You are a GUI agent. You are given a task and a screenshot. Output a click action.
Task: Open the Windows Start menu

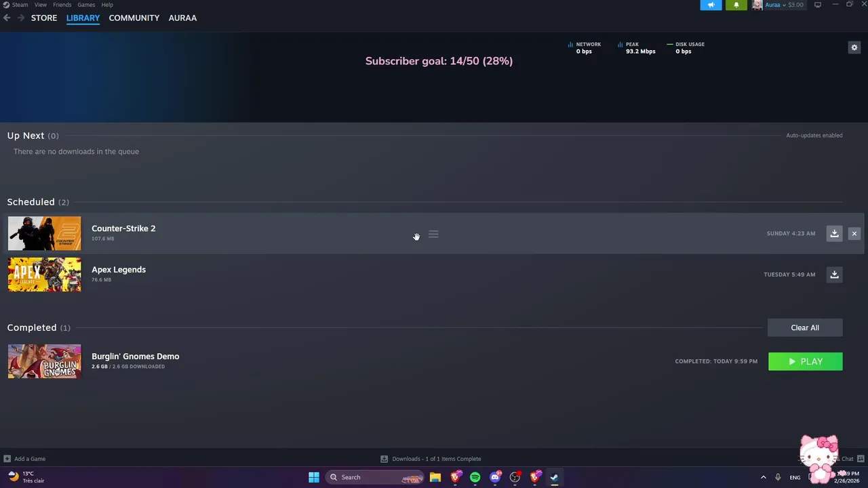click(314, 477)
